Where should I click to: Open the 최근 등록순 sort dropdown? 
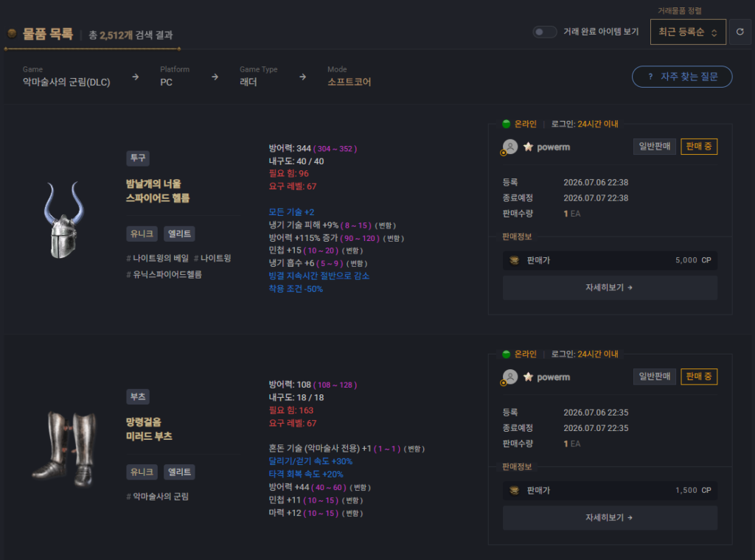coord(688,32)
